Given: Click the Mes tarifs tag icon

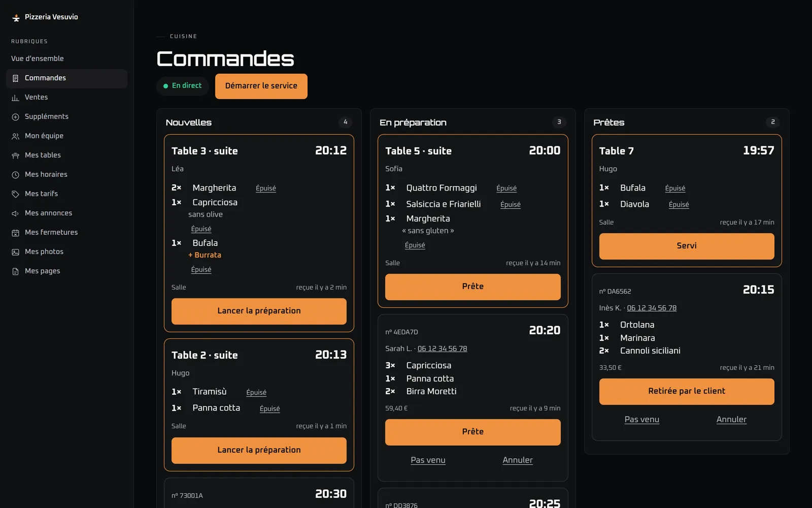Looking at the screenshot, I should [15, 194].
